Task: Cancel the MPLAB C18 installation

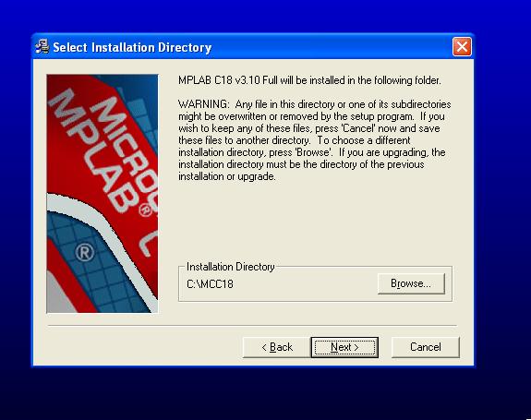Action: click(426, 347)
